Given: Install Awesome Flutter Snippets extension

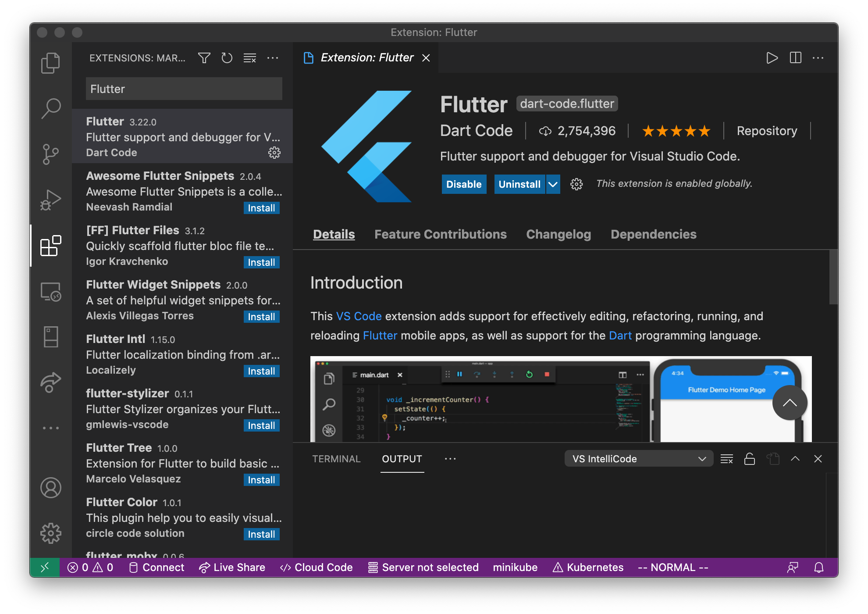Looking at the screenshot, I should [x=261, y=208].
